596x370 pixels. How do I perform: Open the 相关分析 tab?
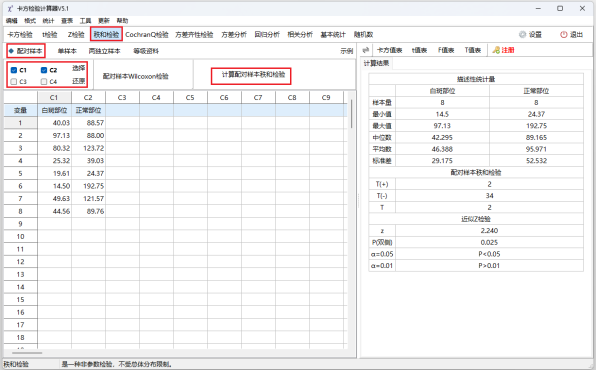[300, 35]
